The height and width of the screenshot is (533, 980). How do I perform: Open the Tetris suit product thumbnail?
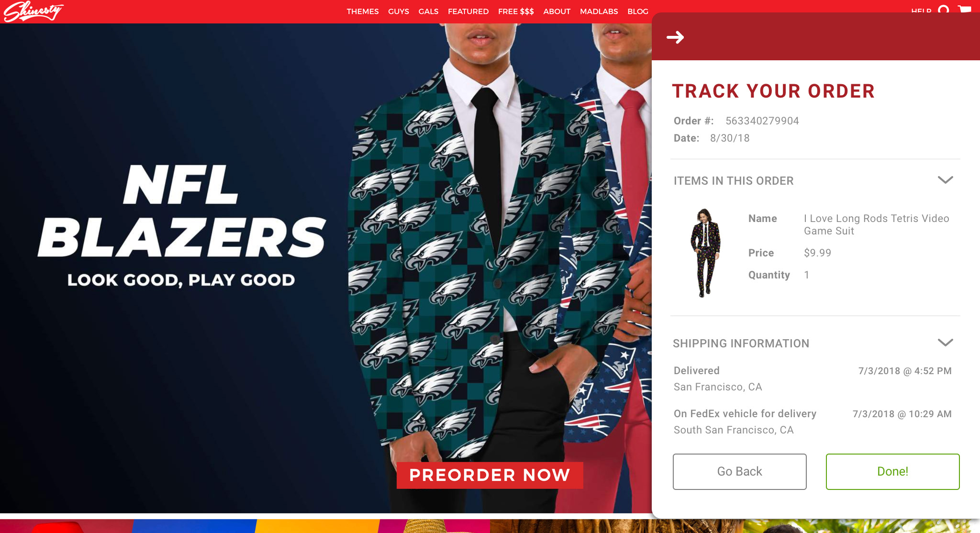[705, 253]
